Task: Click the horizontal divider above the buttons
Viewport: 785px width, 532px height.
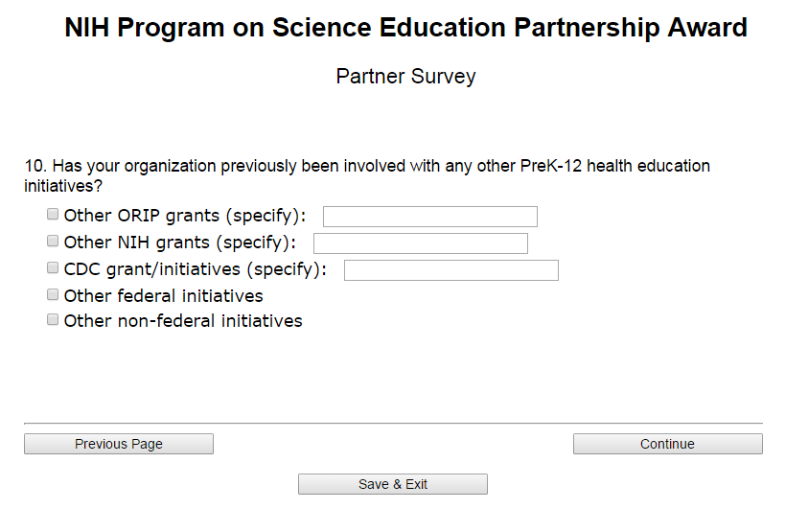Action: [393, 423]
